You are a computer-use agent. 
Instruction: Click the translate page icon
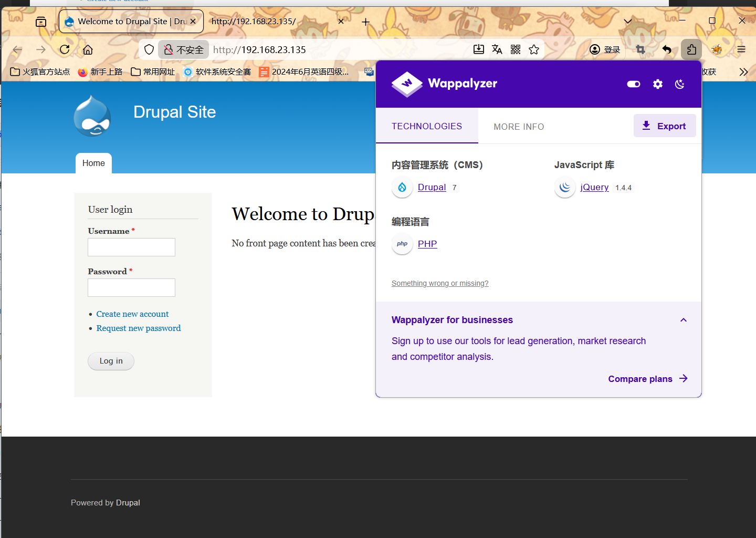pyautogui.click(x=497, y=50)
